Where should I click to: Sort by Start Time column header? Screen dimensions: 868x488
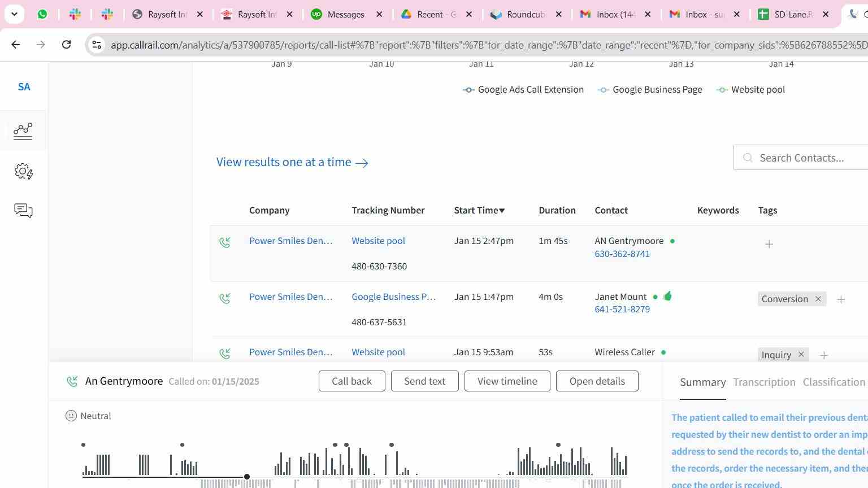479,210
